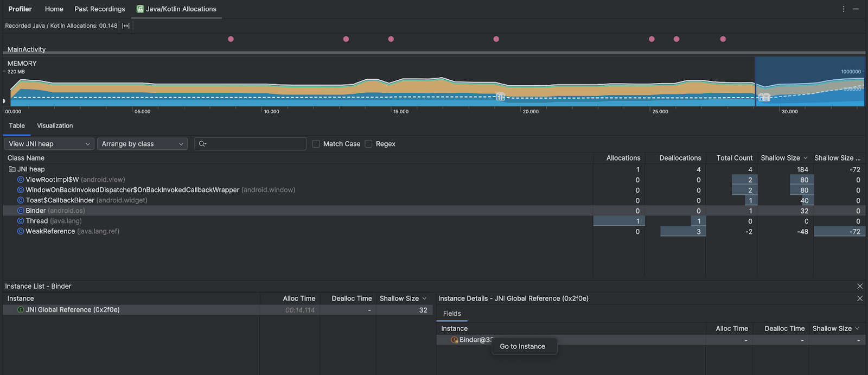Click the search magnifier icon in filter

[x=202, y=144]
